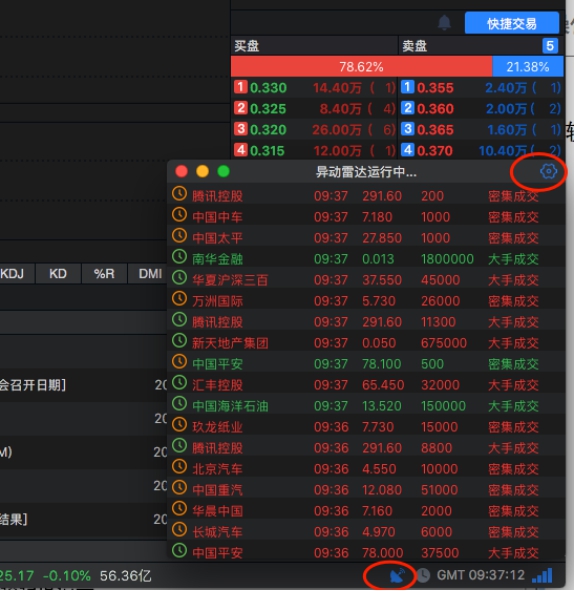Click clock icon on 汇丰控股 row
The width and height of the screenshot is (575, 591).
click(179, 383)
